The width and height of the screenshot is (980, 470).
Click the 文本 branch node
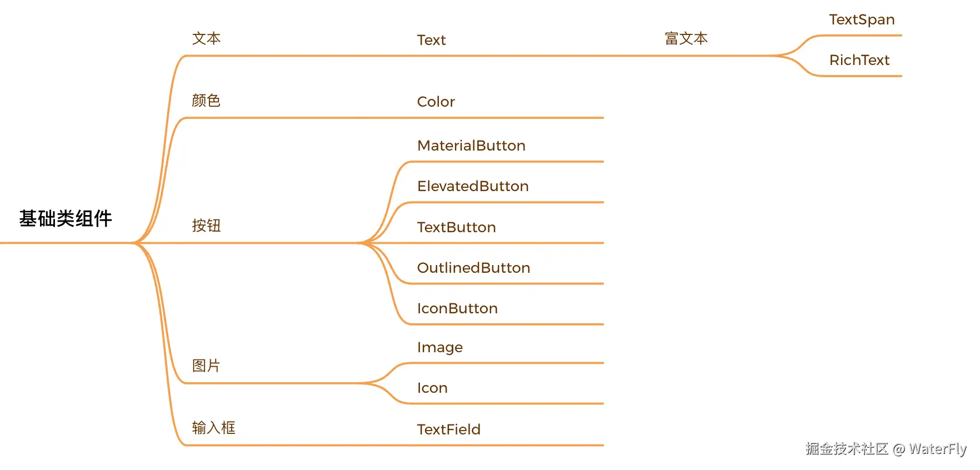point(206,39)
